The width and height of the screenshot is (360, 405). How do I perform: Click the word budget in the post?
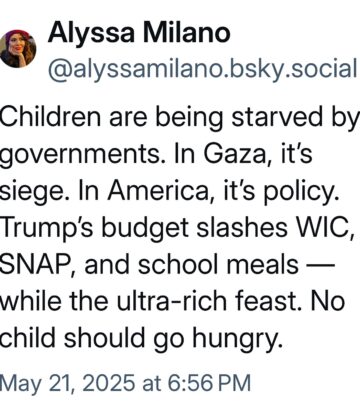[x=145, y=228]
